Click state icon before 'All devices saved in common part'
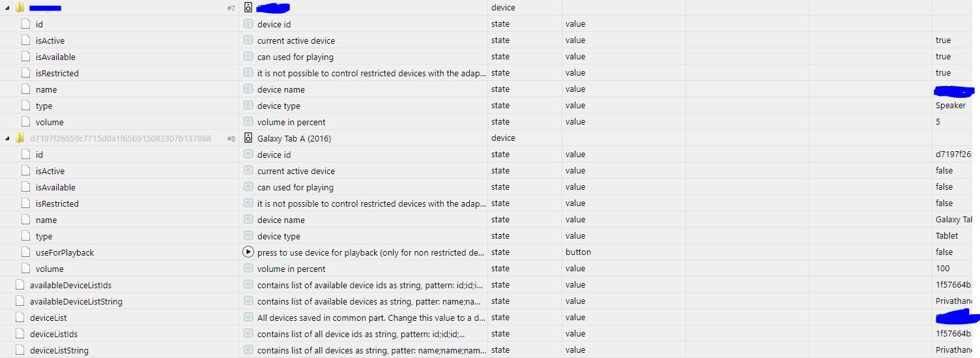Image resolution: width=980 pixels, height=358 pixels. [x=248, y=318]
